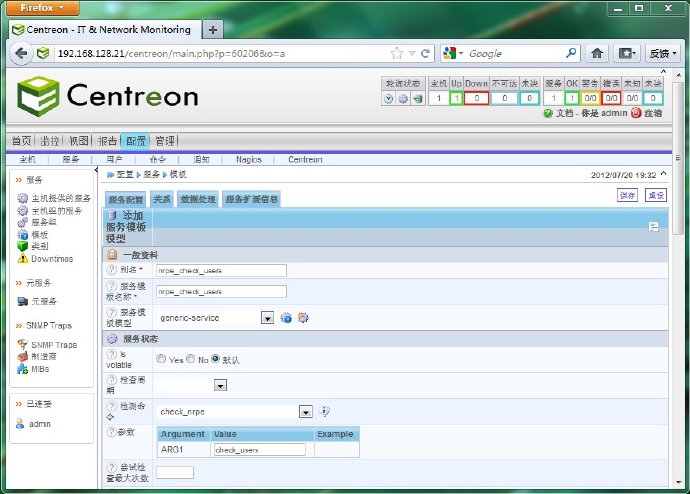The width and height of the screenshot is (690, 494).
Task: Click the 保存 save button
Action: 627,195
